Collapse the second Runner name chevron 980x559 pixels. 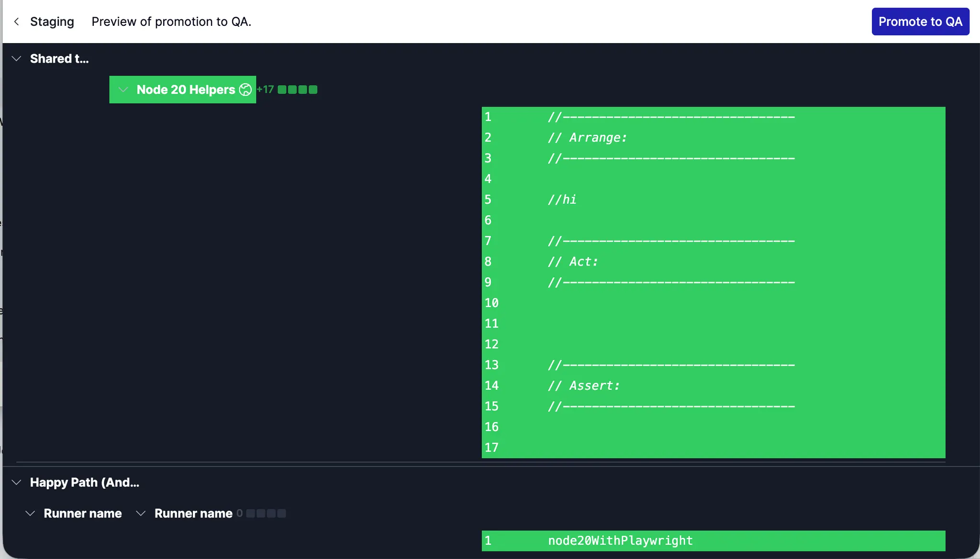[x=141, y=514]
